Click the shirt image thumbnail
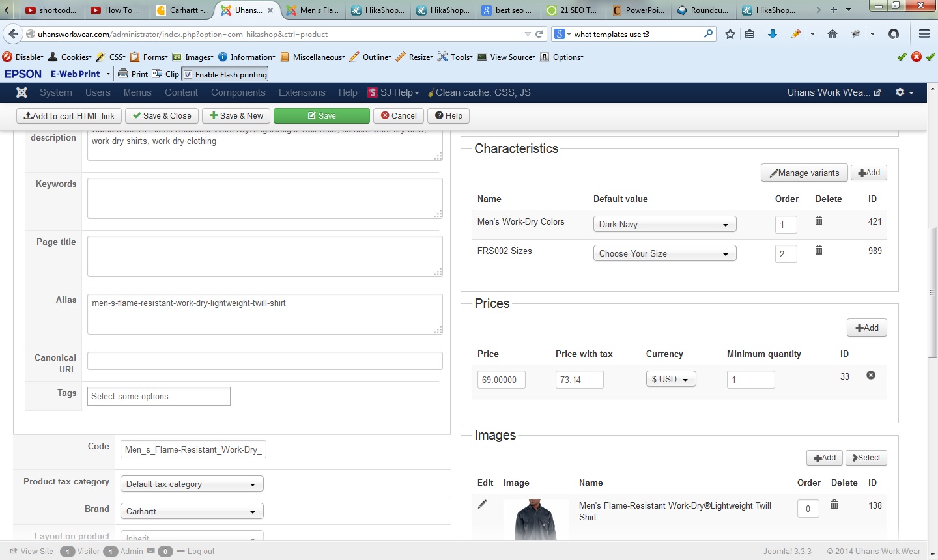The height and width of the screenshot is (560, 938). coord(535,520)
